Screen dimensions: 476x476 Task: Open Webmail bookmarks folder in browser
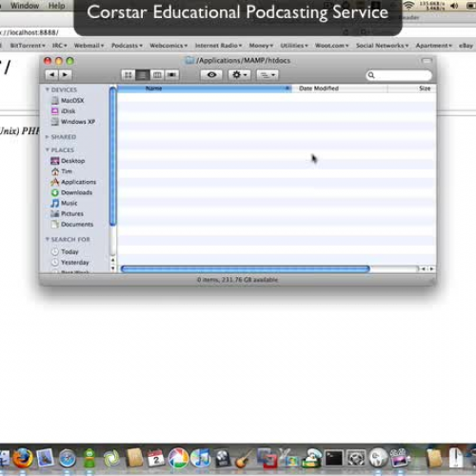[x=89, y=46]
